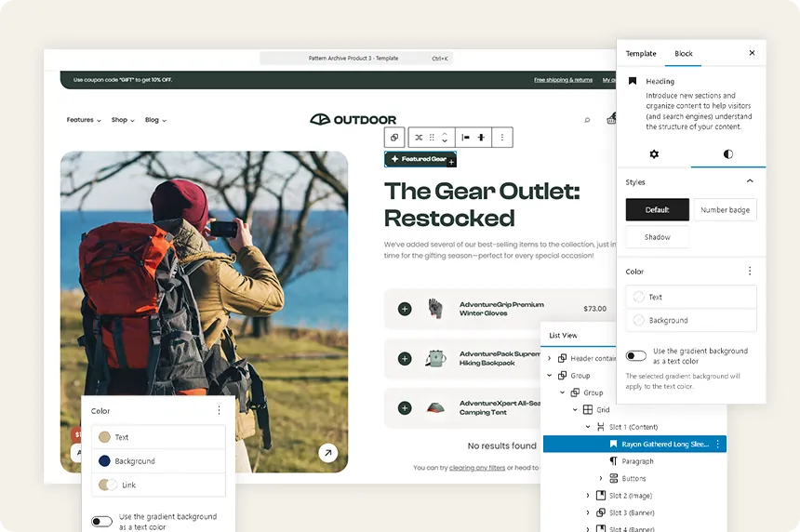Expand Slot 3 (Banner) in List View
Viewport: 800px width, 532px height.
[x=588, y=512]
